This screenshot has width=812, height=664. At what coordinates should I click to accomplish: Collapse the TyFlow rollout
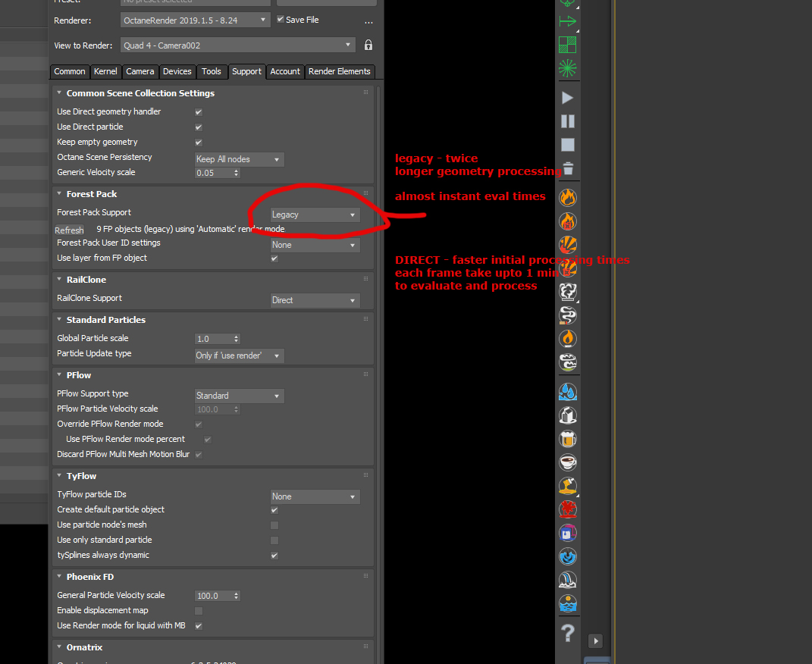[x=59, y=475]
